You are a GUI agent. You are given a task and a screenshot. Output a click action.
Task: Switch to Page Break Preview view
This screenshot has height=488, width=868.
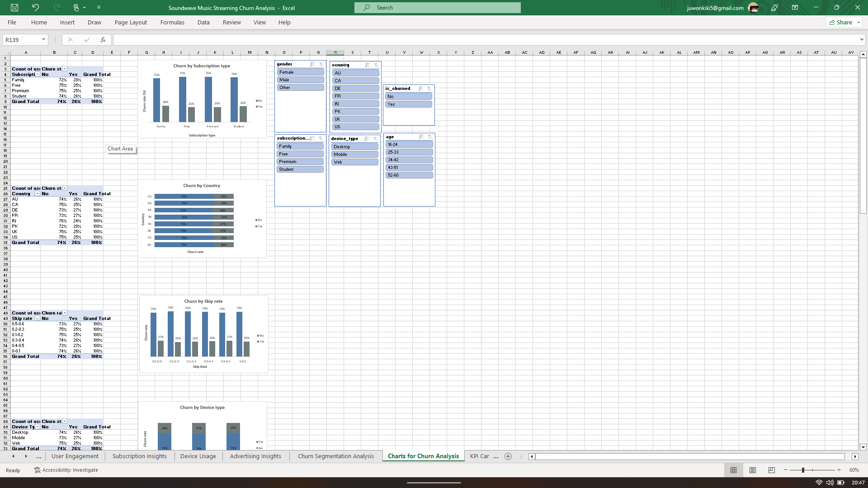coord(771,470)
